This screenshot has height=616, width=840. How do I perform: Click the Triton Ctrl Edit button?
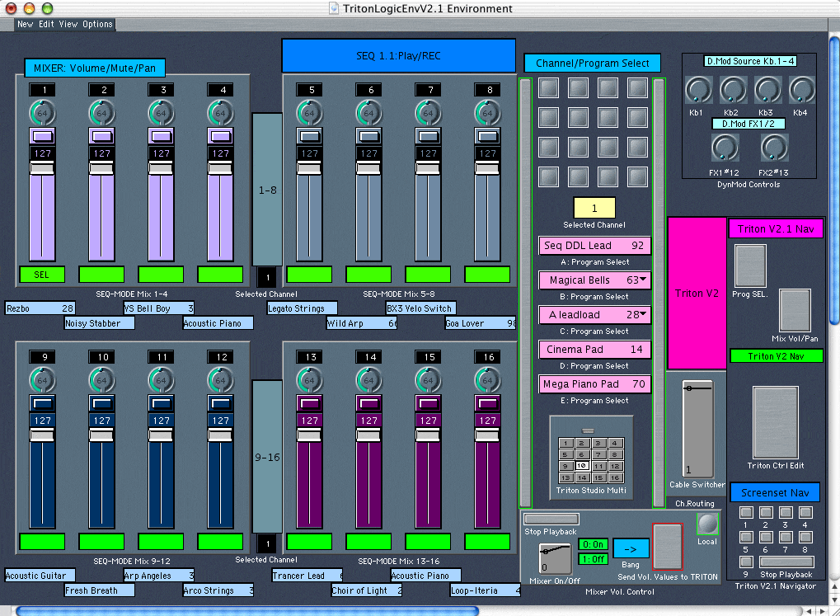775,422
